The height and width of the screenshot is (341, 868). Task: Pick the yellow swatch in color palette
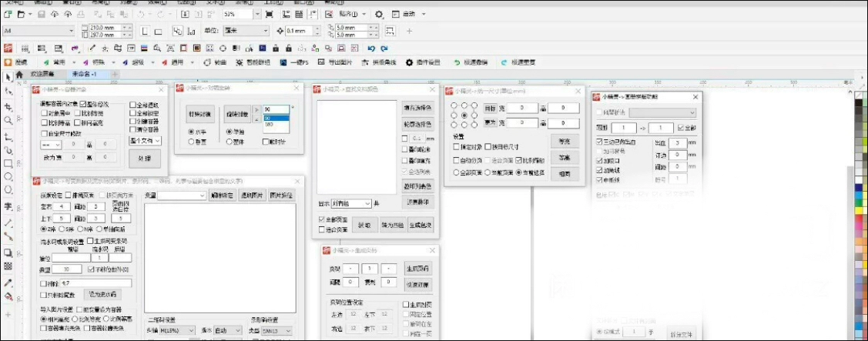pos(860,210)
